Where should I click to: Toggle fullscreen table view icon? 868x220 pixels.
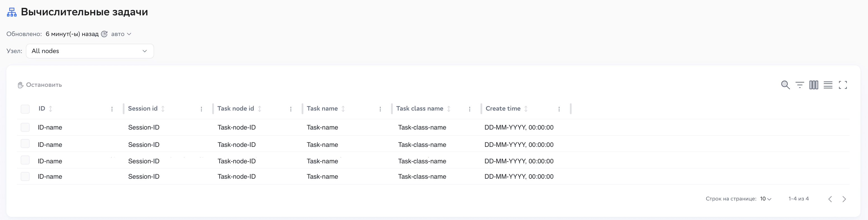tap(843, 85)
